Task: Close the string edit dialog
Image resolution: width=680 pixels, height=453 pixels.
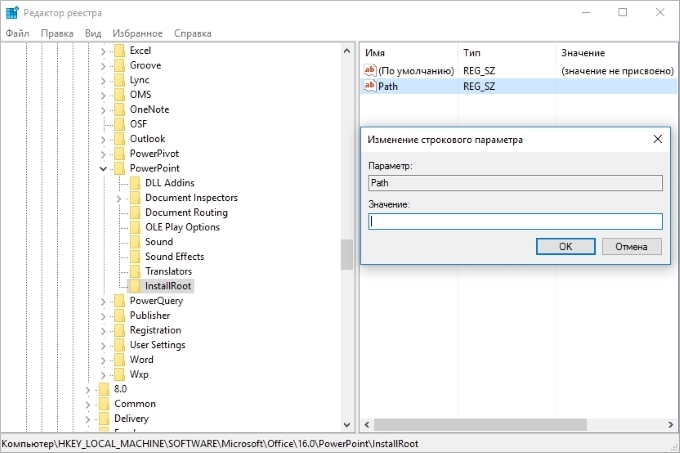Action: pyautogui.click(x=658, y=139)
